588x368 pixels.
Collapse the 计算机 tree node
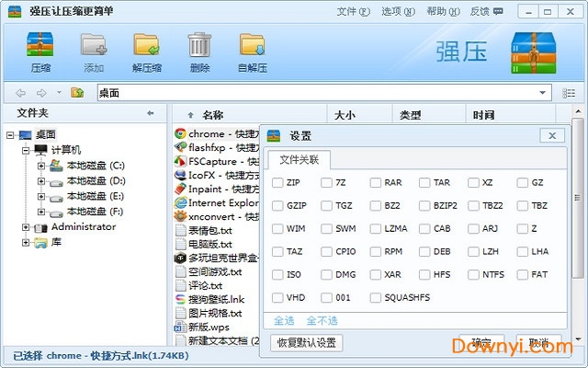tap(26, 150)
